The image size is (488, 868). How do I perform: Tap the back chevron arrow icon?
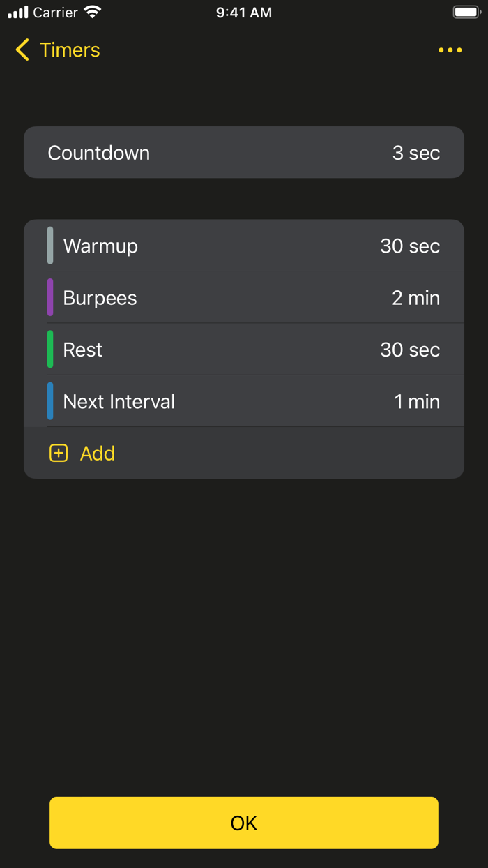click(22, 50)
